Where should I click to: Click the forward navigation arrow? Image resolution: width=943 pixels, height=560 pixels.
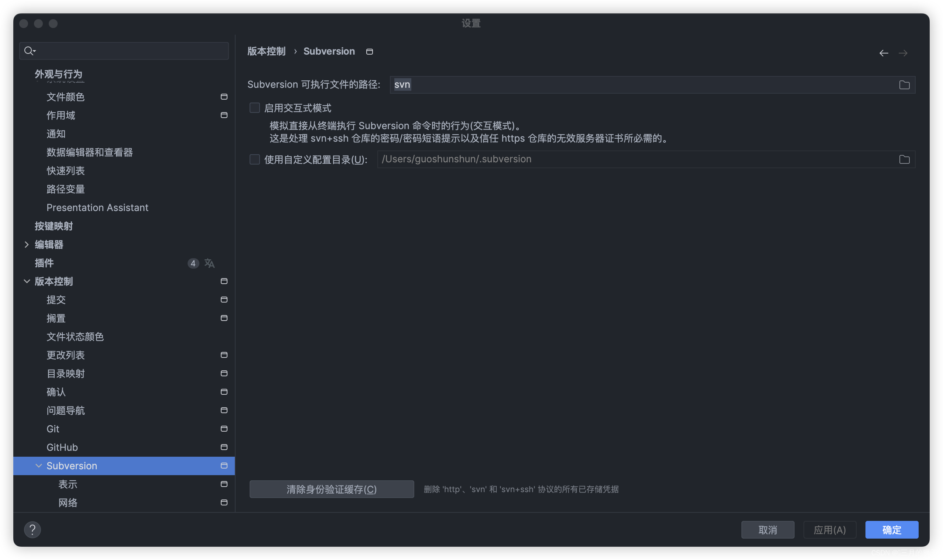(x=904, y=53)
